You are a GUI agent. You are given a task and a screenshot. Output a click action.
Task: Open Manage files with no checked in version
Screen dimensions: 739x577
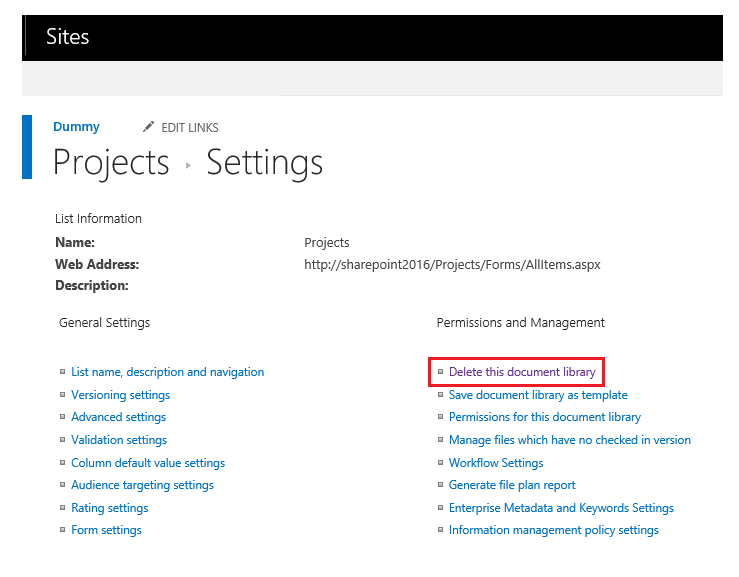pyautogui.click(x=570, y=440)
